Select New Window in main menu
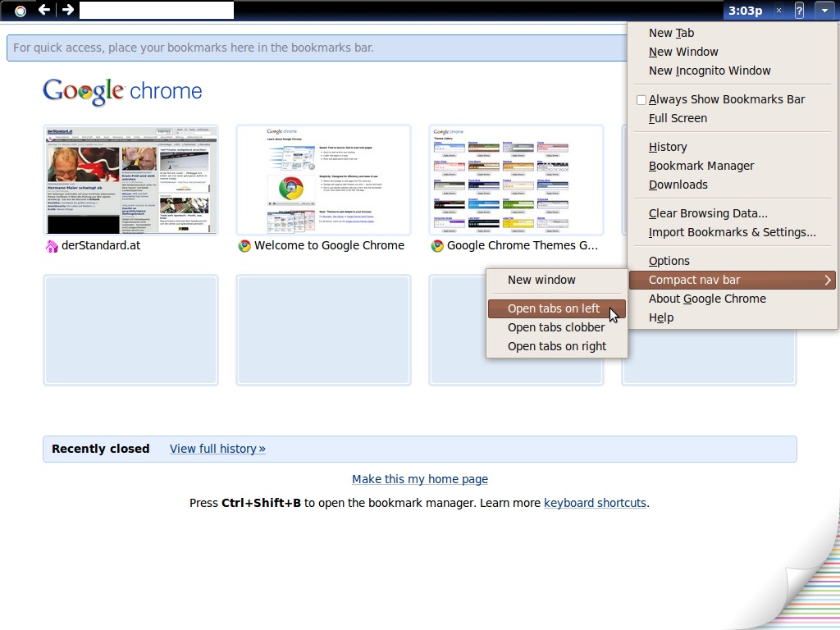This screenshot has height=630, width=840. [x=683, y=52]
